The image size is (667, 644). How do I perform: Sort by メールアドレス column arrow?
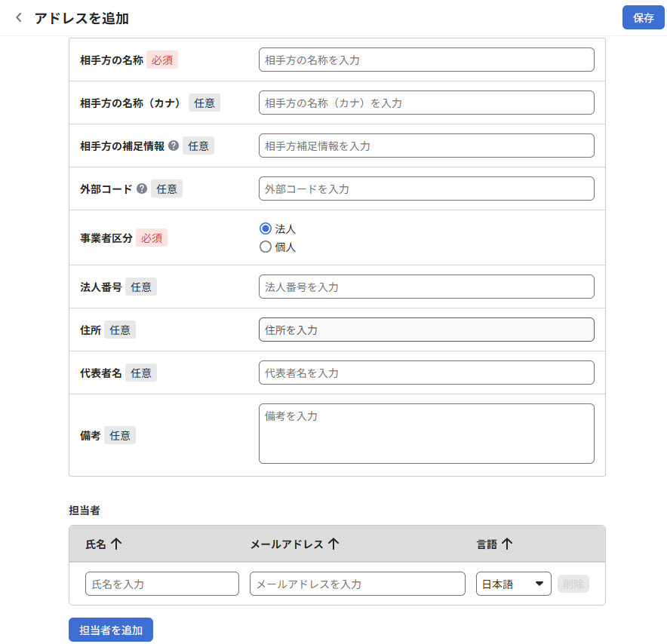pyautogui.click(x=333, y=544)
